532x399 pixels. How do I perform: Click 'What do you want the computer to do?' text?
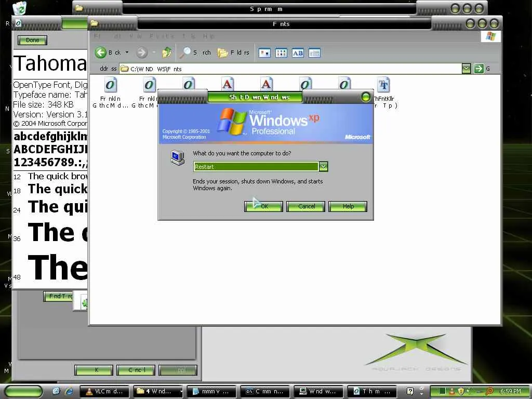click(x=242, y=153)
